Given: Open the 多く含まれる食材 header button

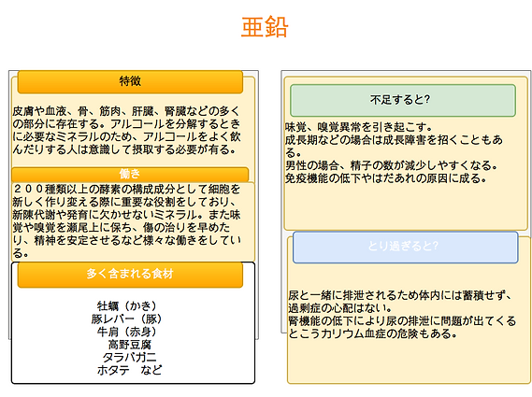Looking at the screenshot, I should (x=130, y=275).
